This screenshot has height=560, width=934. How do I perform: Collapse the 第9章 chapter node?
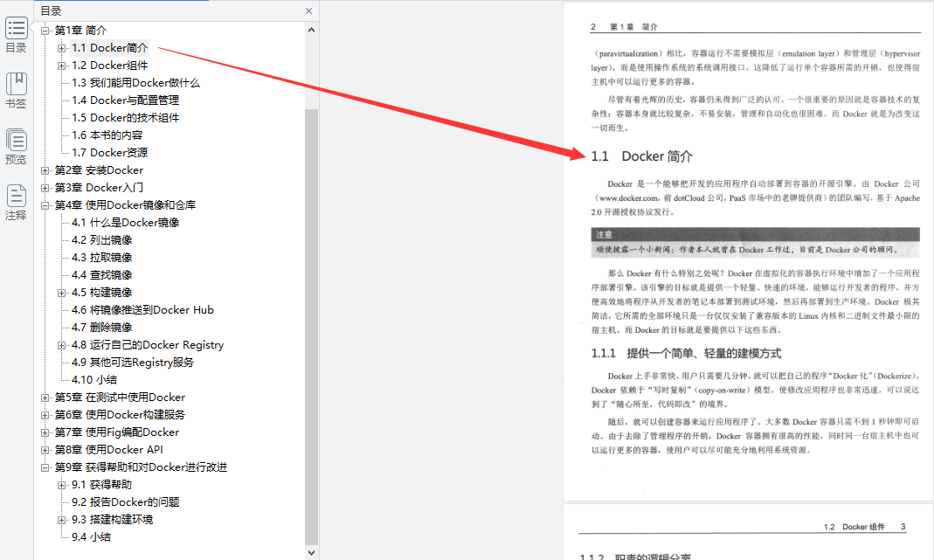pos(44,467)
